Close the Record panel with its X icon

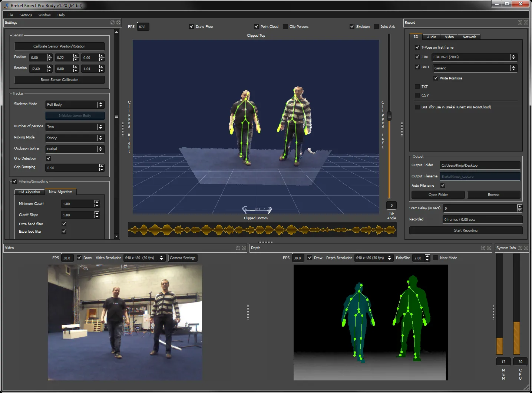(526, 23)
